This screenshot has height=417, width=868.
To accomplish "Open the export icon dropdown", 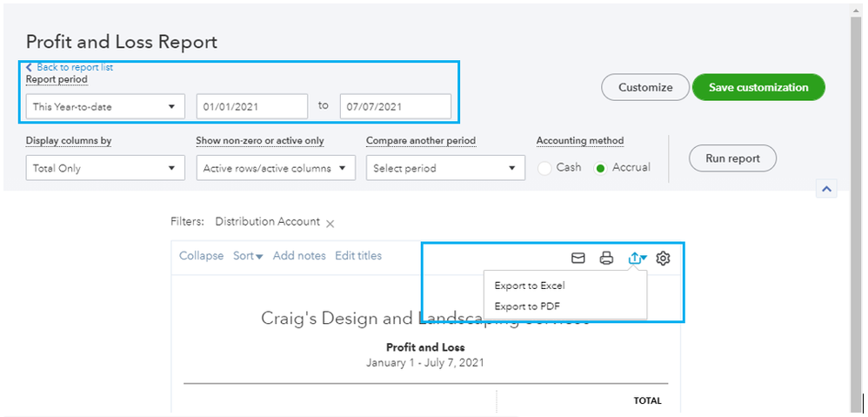I will point(637,258).
